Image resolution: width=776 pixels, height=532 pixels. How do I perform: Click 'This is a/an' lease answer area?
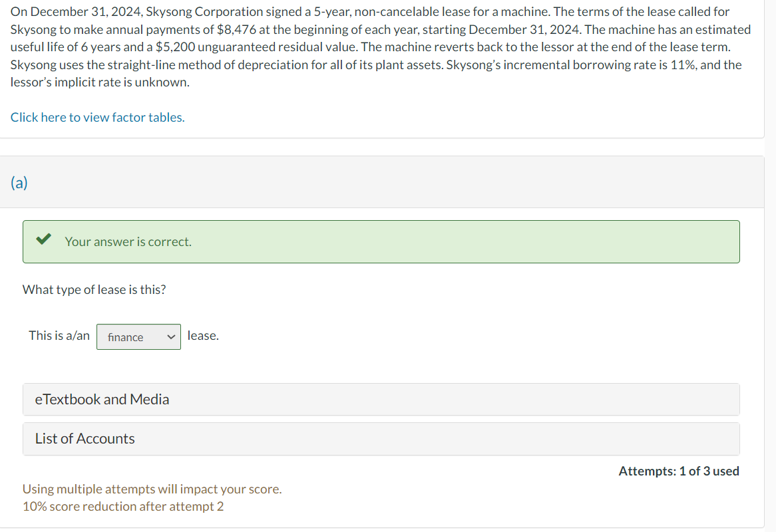(59, 336)
